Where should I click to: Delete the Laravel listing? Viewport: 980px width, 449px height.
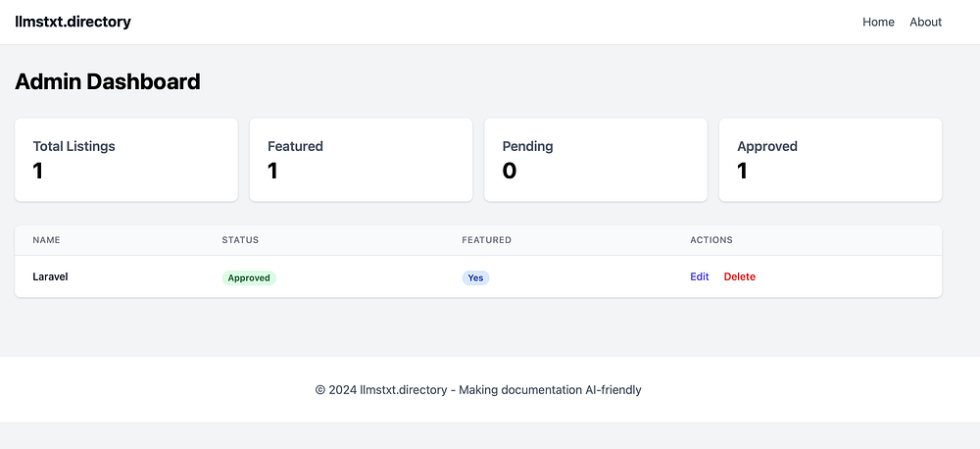pos(739,276)
